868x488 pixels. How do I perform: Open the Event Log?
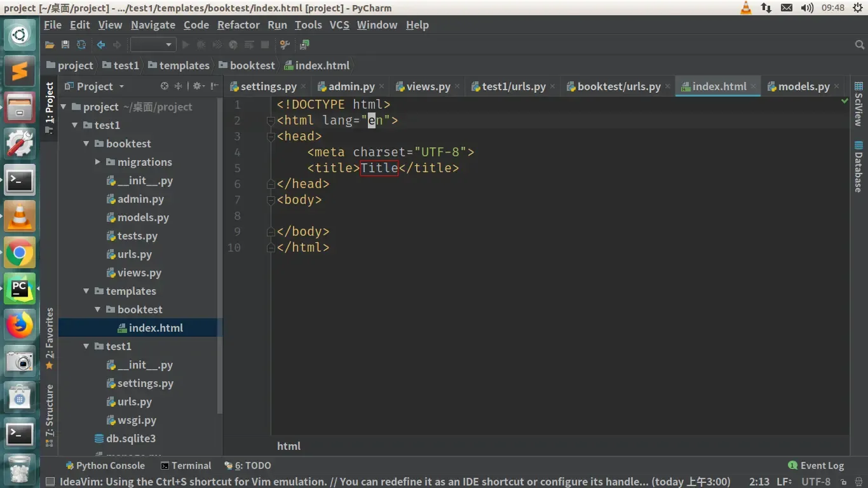click(816, 466)
